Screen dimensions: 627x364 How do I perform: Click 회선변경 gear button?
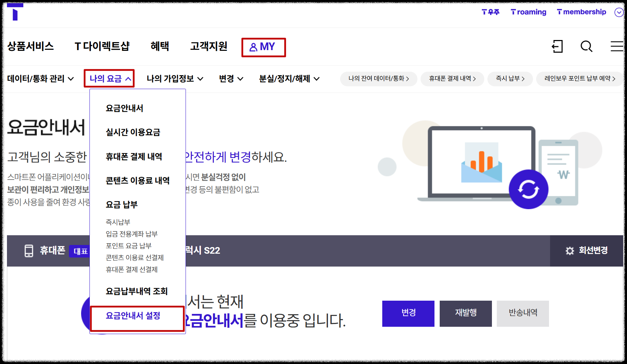587,251
